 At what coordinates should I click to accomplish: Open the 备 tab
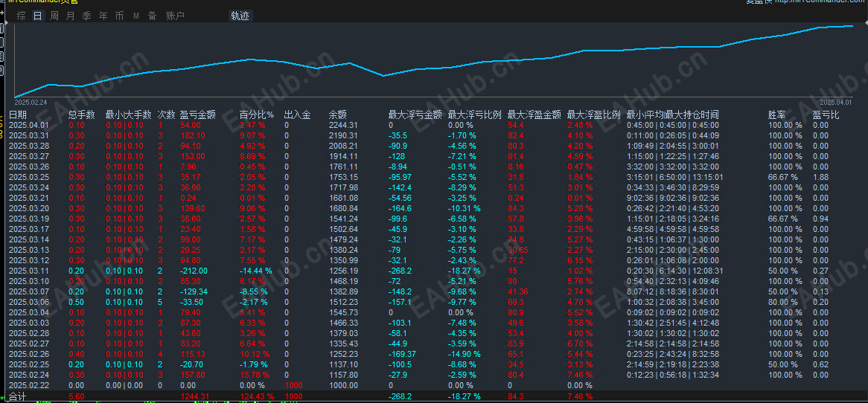tap(152, 16)
